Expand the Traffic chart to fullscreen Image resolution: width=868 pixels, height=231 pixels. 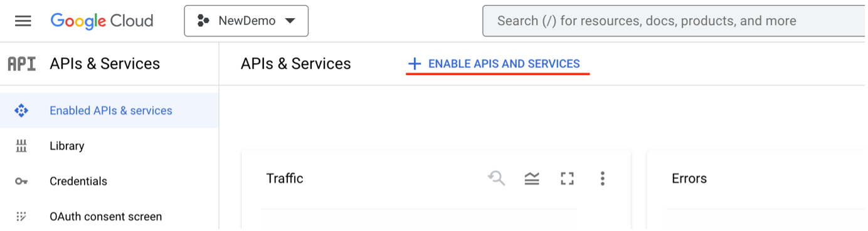(x=568, y=179)
